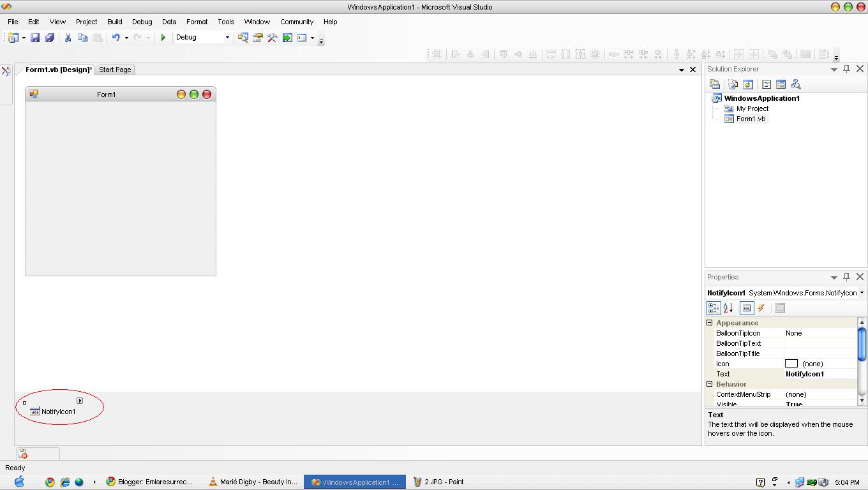
Task: Click View Class Diagram icon in Solution Explorer
Action: [x=795, y=84]
